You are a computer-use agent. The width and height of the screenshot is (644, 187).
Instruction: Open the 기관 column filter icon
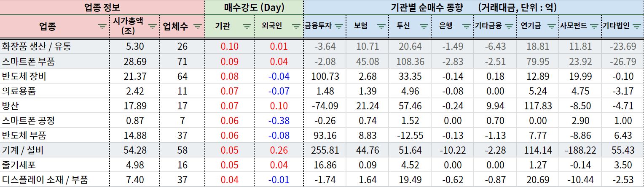point(247,26)
